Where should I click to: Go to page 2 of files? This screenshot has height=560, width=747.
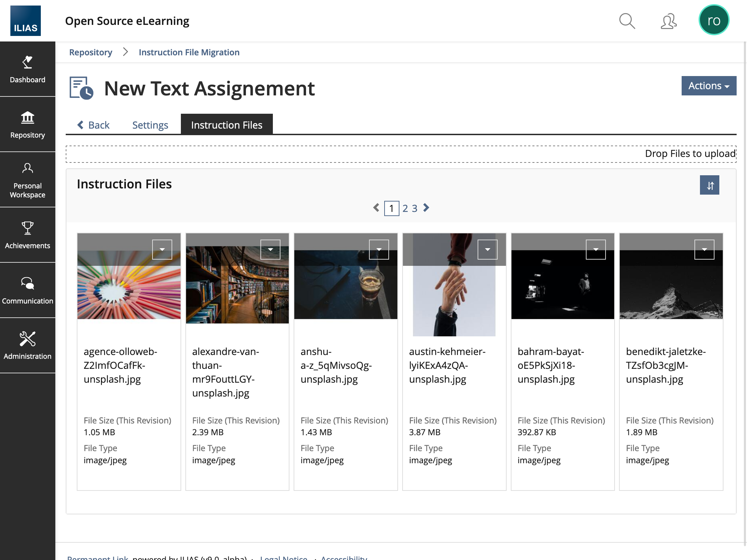[405, 208]
